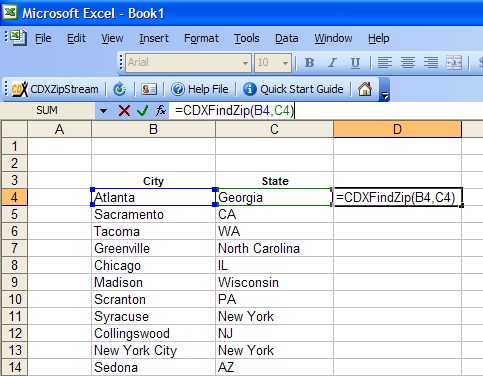Align text right
The height and width of the screenshot is (376, 483).
pos(431,63)
